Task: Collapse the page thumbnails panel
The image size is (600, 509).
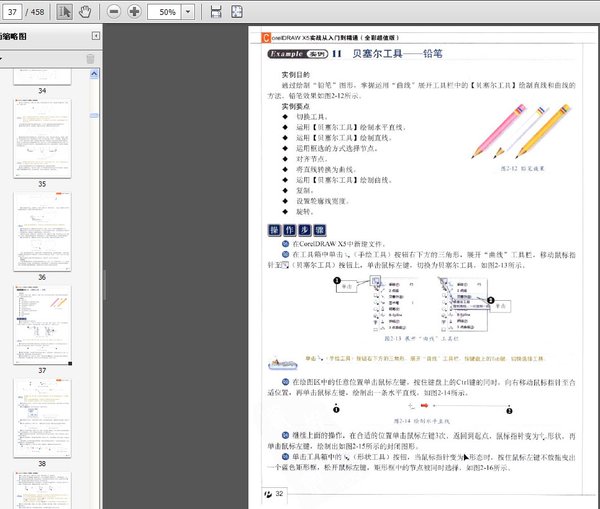Action: (96, 36)
